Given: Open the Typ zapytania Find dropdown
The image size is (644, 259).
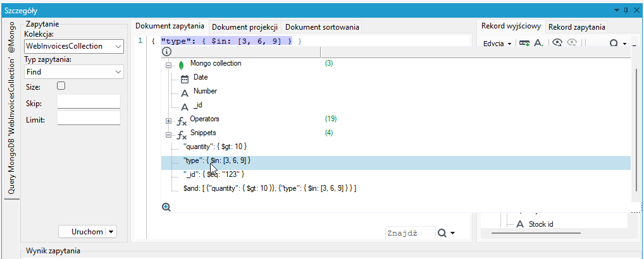Looking at the screenshot, I should point(74,72).
